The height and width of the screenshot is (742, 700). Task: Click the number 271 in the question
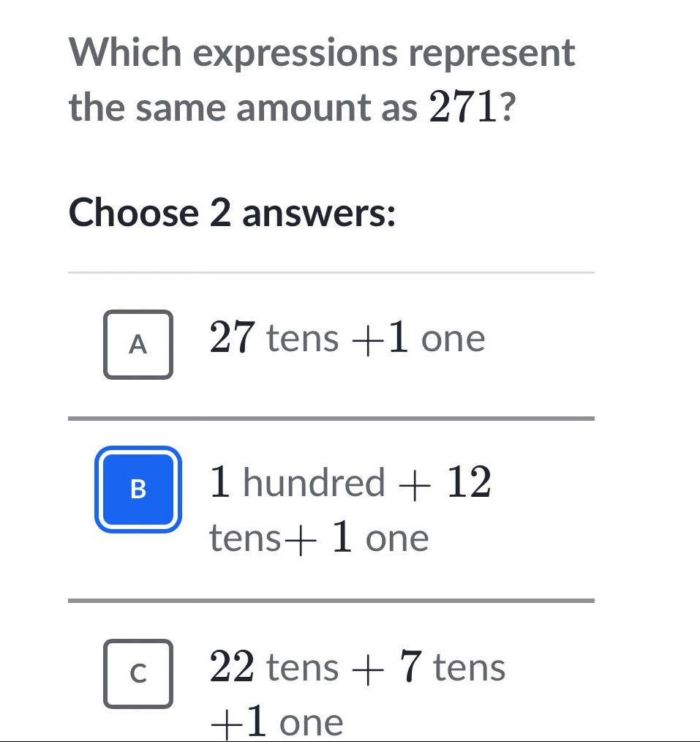coord(461,108)
